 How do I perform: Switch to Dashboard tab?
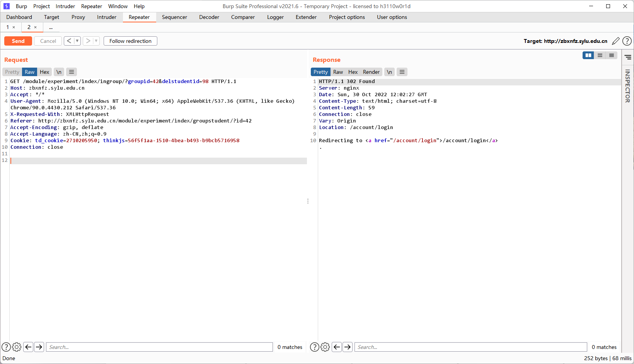tap(19, 17)
